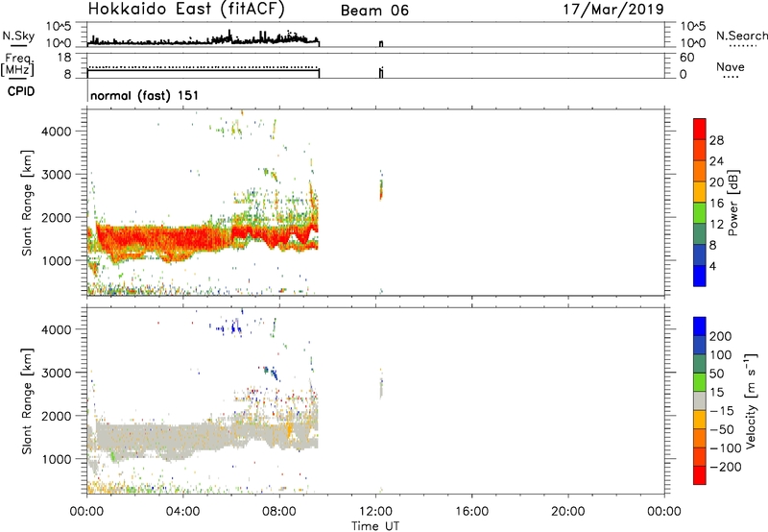
Task: Click the 'Velocity [m s-1]' colorbar label
Action: click(x=751, y=400)
